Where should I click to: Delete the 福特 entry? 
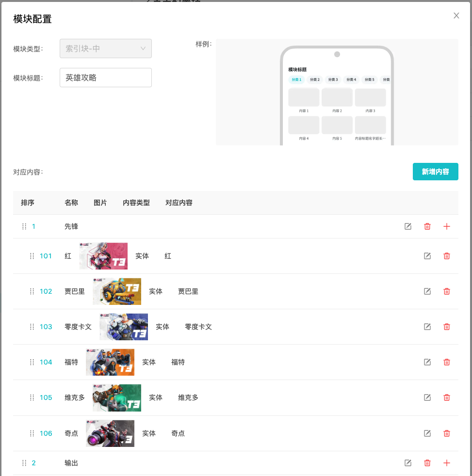447,362
